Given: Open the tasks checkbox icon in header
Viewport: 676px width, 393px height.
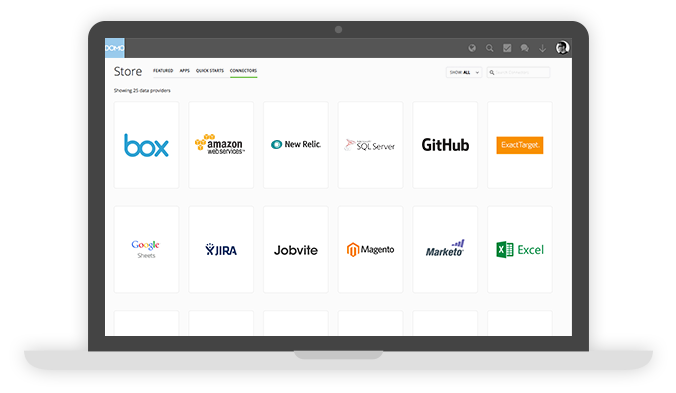Looking at the screenshot, I should pyautogui.click(x=507, y=48).
